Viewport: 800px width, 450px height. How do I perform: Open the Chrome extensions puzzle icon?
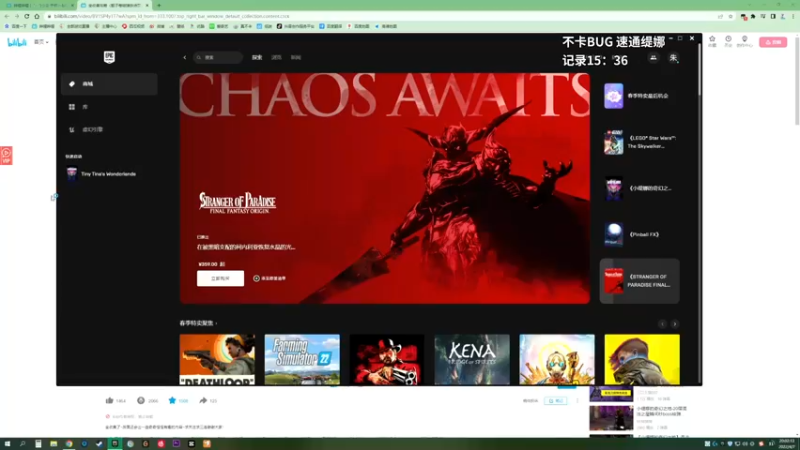[753, 16]
